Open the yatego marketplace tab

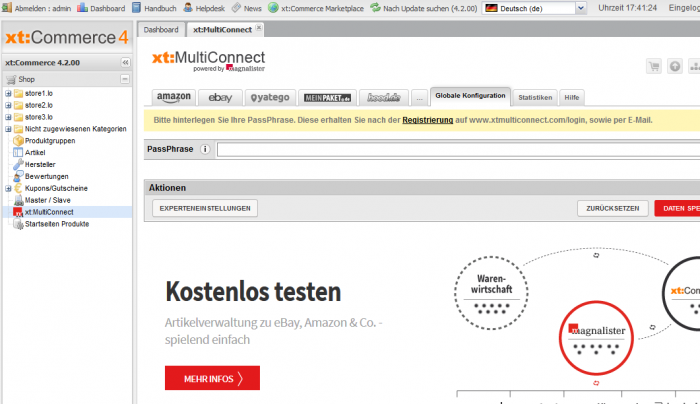tap(270, 97)
